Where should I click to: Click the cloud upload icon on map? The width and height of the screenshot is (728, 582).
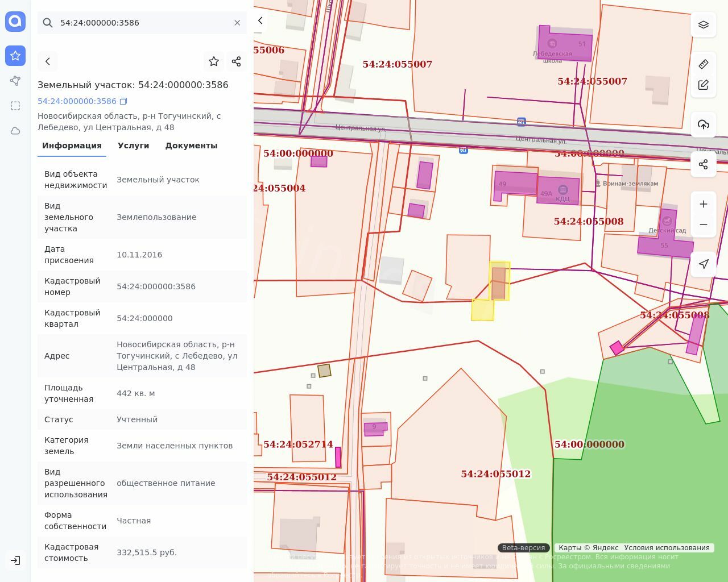[x=704, y=125]
